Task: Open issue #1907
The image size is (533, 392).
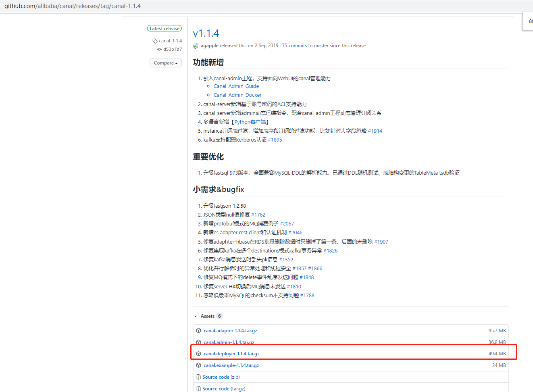Action: tap(381, 242)
